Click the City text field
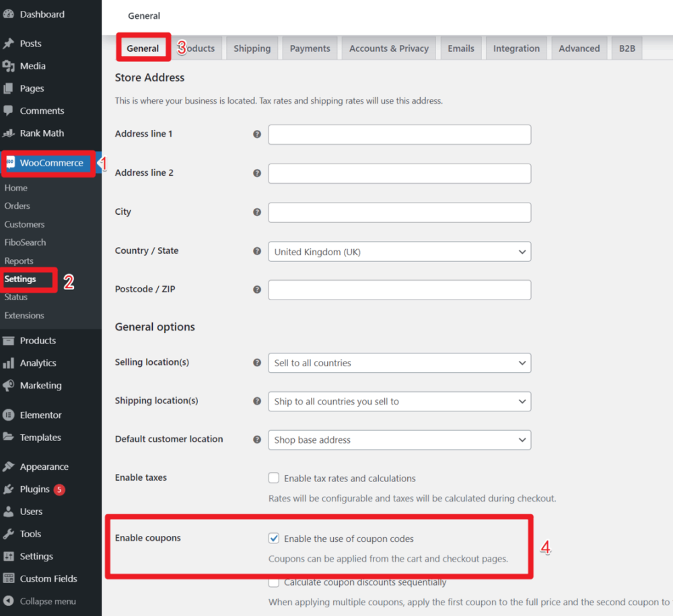Screen dimensions: 673x616 pos(400,213)
